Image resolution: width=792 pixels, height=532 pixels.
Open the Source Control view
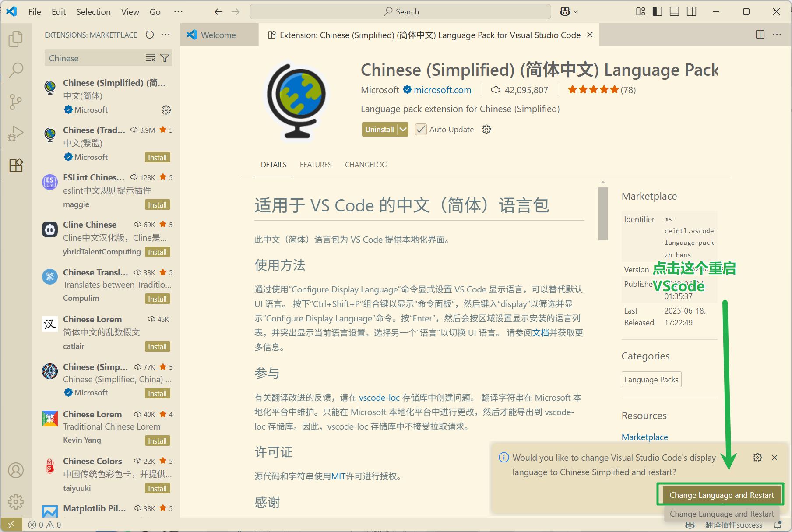[16, 102]
